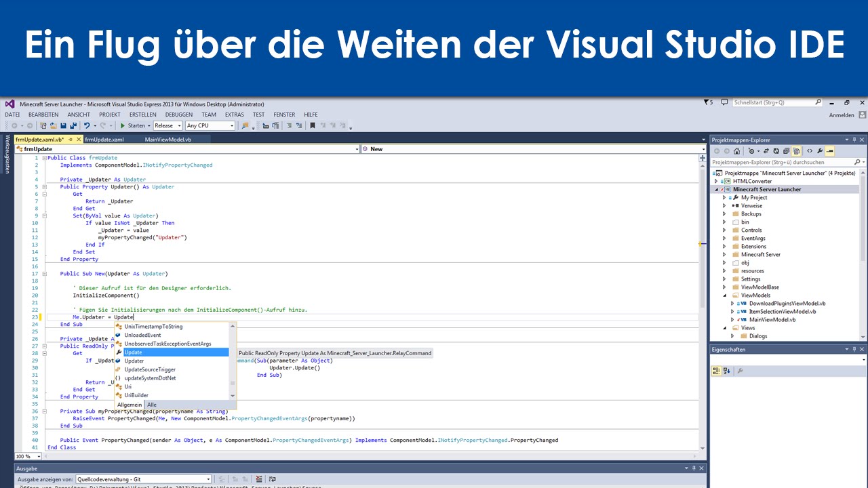The image size is (868, 488).
Task: Click the wrench icon in Eigenschaften panel
Action: pos(740,371)
